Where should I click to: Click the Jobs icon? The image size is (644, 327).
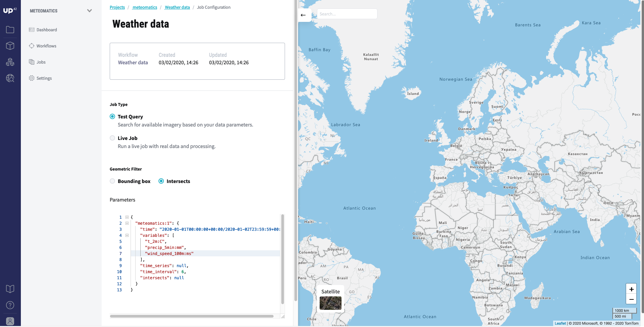pyautogui.click(x=32, y=62)
